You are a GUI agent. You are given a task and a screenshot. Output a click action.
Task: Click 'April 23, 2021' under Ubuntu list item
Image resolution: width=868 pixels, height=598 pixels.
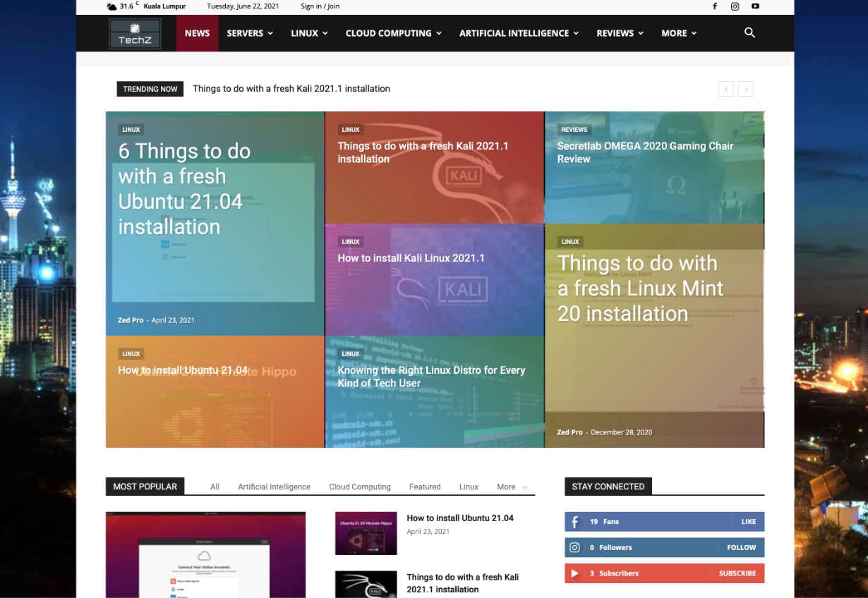[x=428, y=532]
